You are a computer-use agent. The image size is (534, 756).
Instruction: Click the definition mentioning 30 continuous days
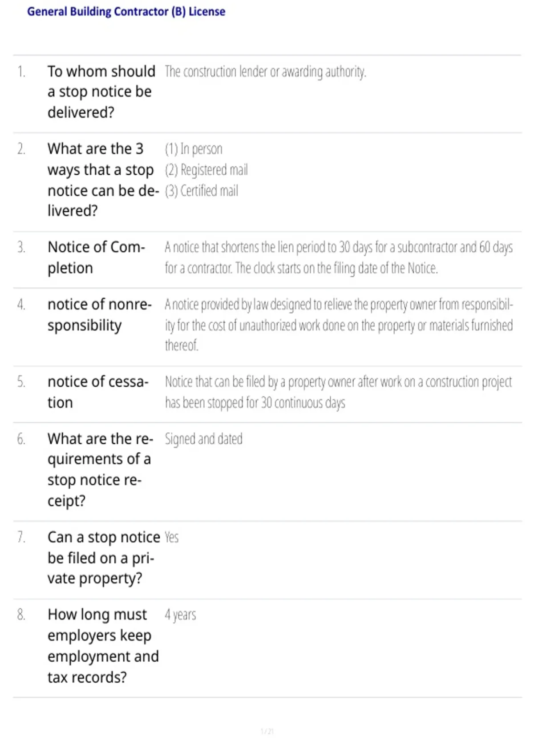pos(338,392)
